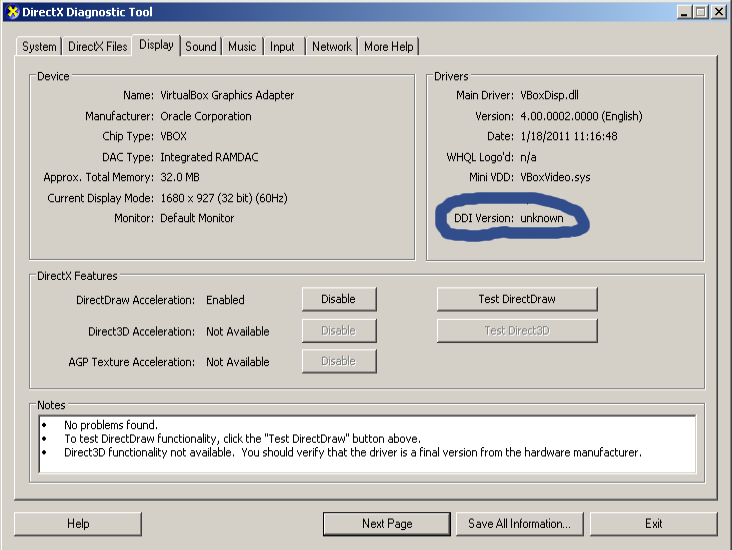The image size is (732, 550).
Task: Click the 'Approx. Total Memory:' label
Action: coord(99,177)
